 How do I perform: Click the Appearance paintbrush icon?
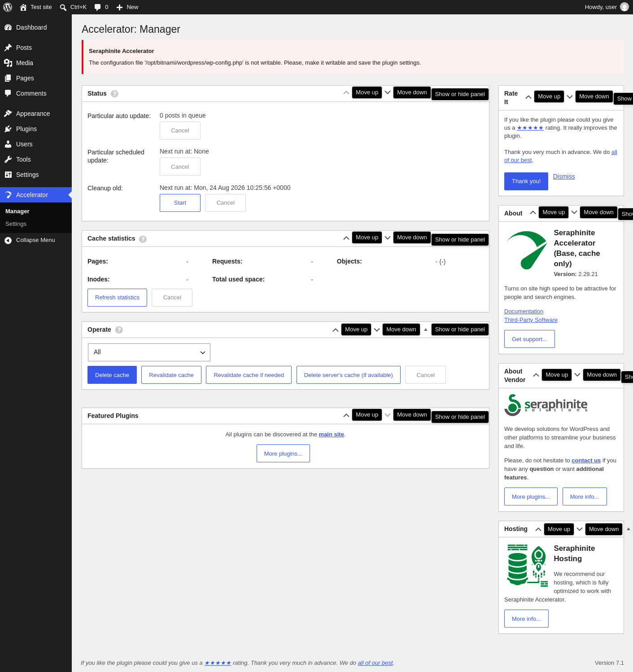[8, 114]
